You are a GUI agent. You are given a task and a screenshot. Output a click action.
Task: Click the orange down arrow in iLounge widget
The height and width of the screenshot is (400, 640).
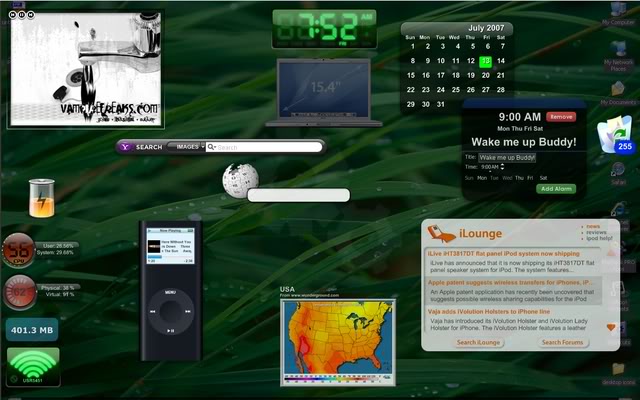(611, 327)
